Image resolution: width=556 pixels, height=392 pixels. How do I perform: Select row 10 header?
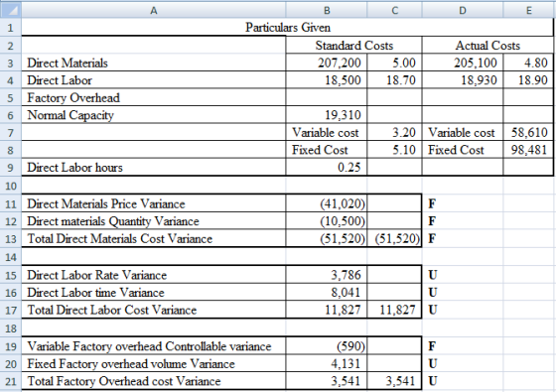tap(11, 186)
